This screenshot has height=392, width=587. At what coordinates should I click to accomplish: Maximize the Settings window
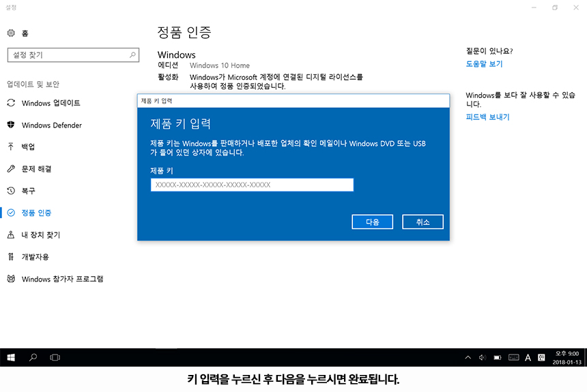(x=555, y=7)
